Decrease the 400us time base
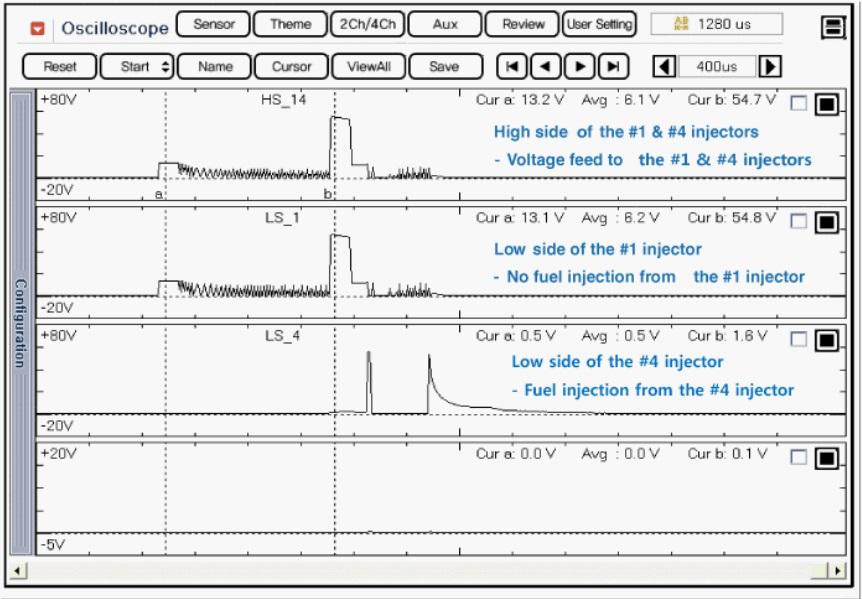The width and height of the screenshot is (862, 599). click(x=664, y=67)
